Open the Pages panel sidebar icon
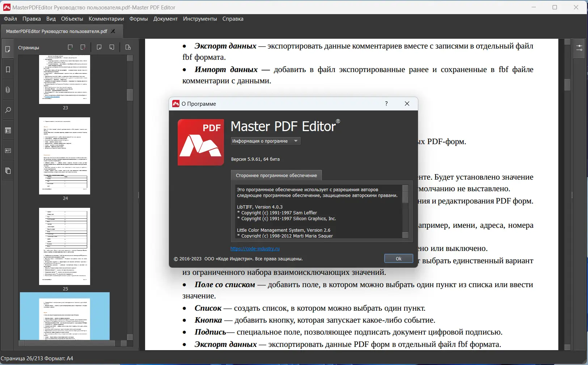588x365 pixels. pyautogui.click(x=8, y=50)
